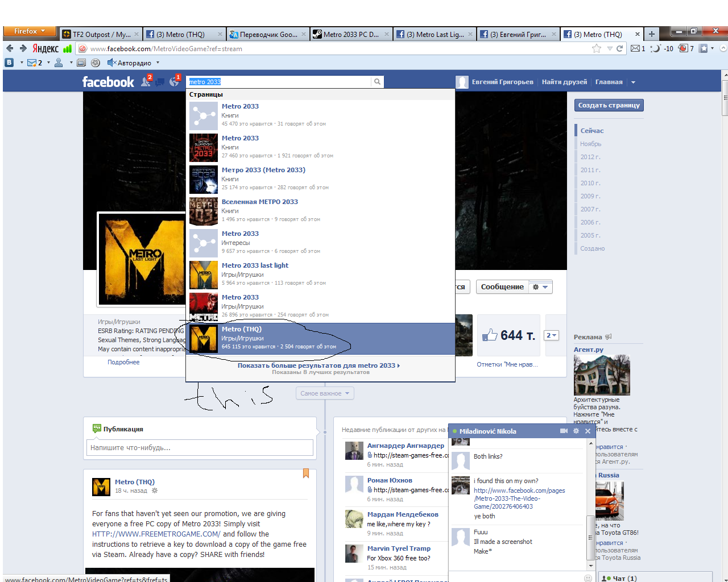The image size is (728, 582).
Task: Select Метро 2033 (Metro 2033) result
Action: click(321, 179)
